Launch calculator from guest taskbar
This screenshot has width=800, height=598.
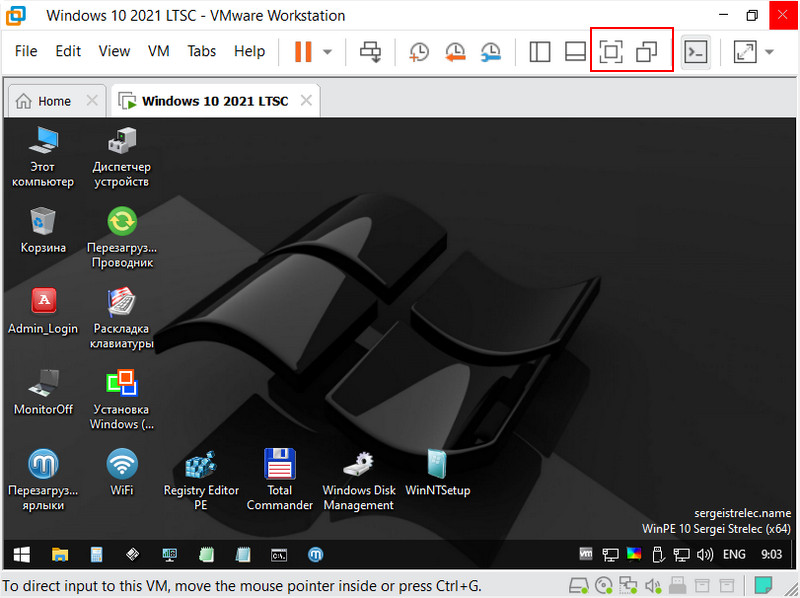pos(96,554)
